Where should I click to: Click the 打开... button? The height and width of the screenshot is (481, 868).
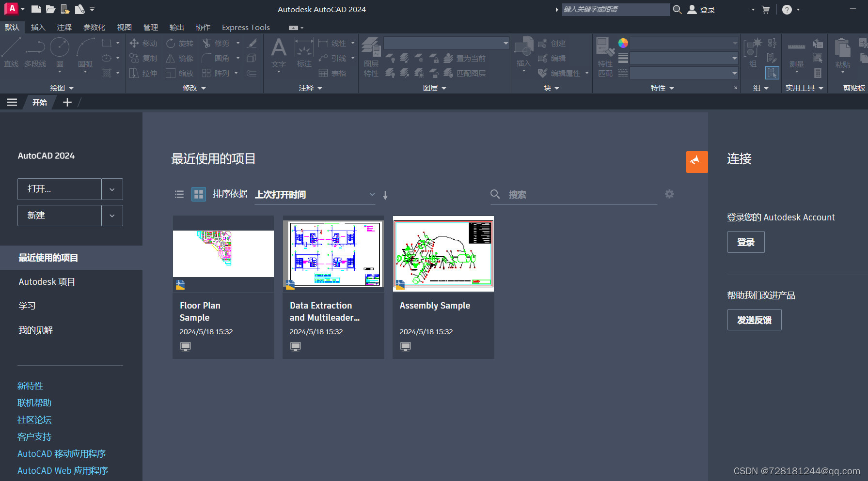pyautogui.click(x=60, y=189)
